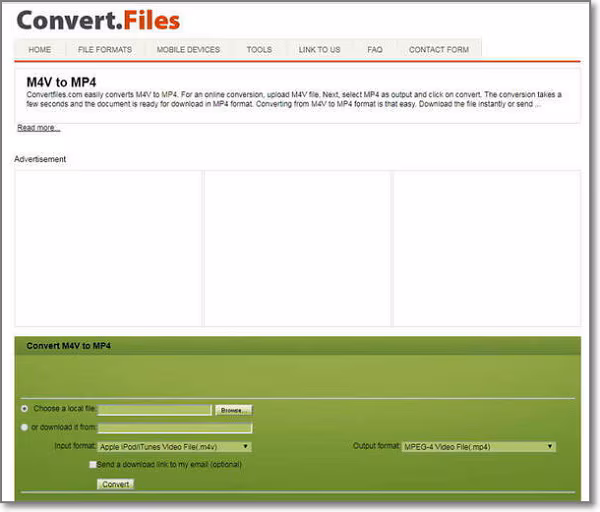Open the Output format dropdown
Image resolution: width=600 pixels, height=512 pixels.
pos(478,447)
